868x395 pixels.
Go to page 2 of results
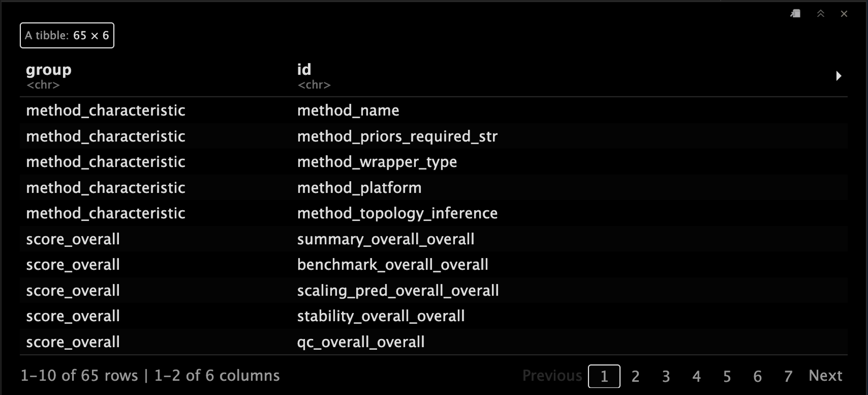[635, 376]
